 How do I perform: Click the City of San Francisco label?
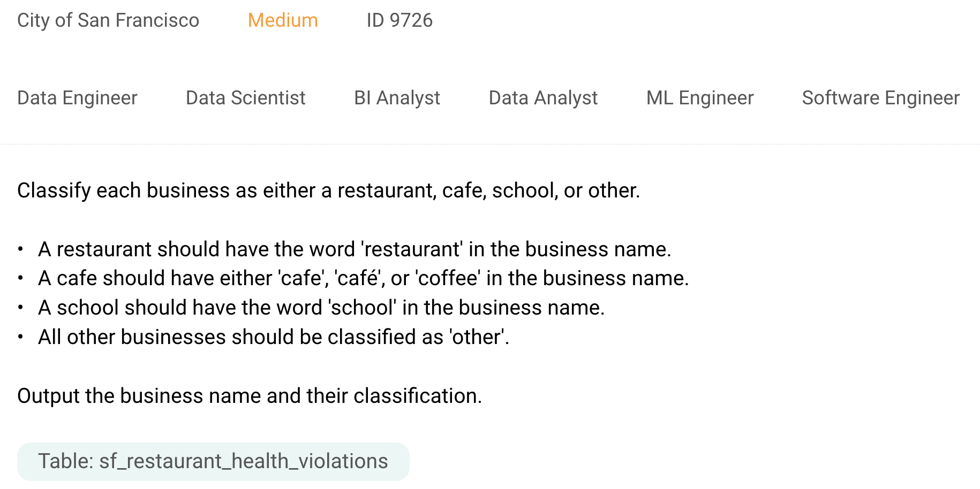108,20
